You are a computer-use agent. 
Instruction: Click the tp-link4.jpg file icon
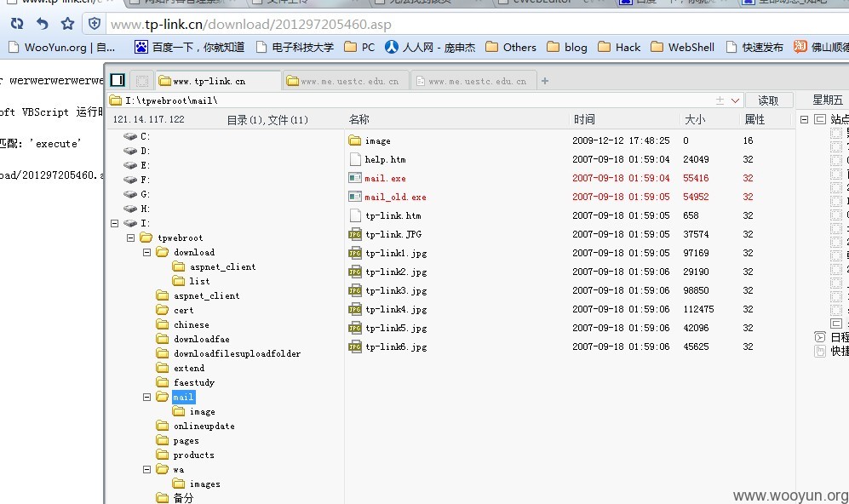355,309
